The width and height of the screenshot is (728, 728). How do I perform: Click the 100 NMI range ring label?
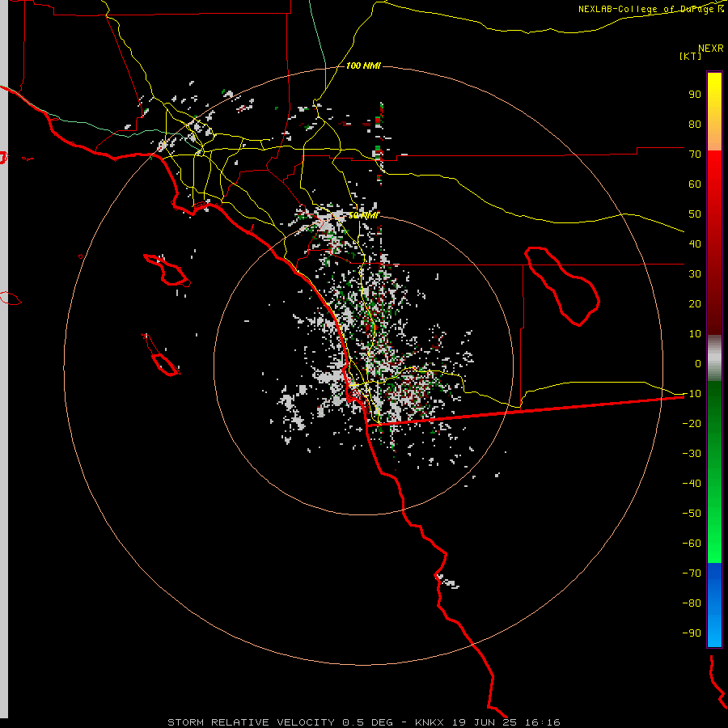[x=363, y=66]
